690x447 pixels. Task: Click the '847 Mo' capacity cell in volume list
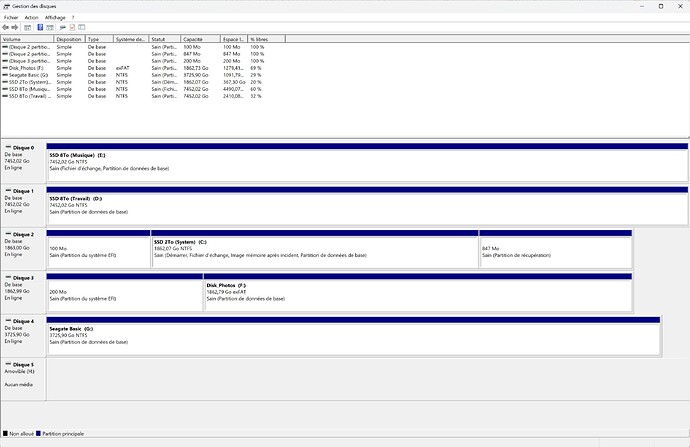point(192,54)
